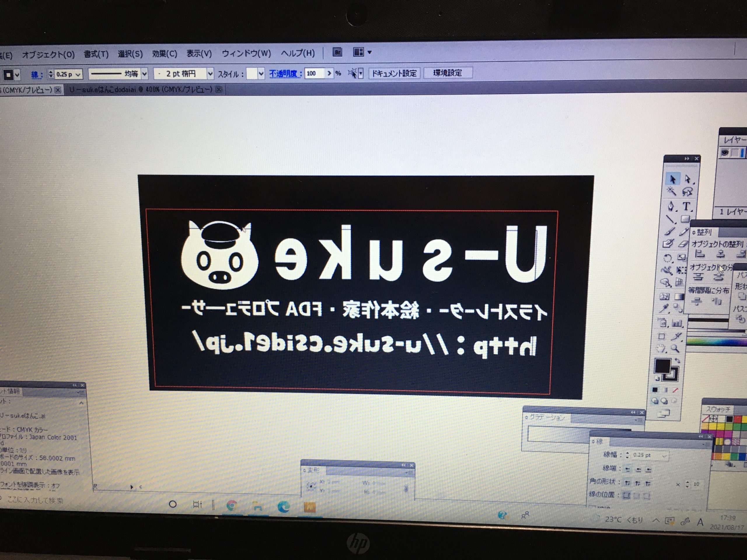Open the stroke profile dropdown (均等)
Image resolution: width=747 pixels, height=560 pixels.
click(144, 73)
